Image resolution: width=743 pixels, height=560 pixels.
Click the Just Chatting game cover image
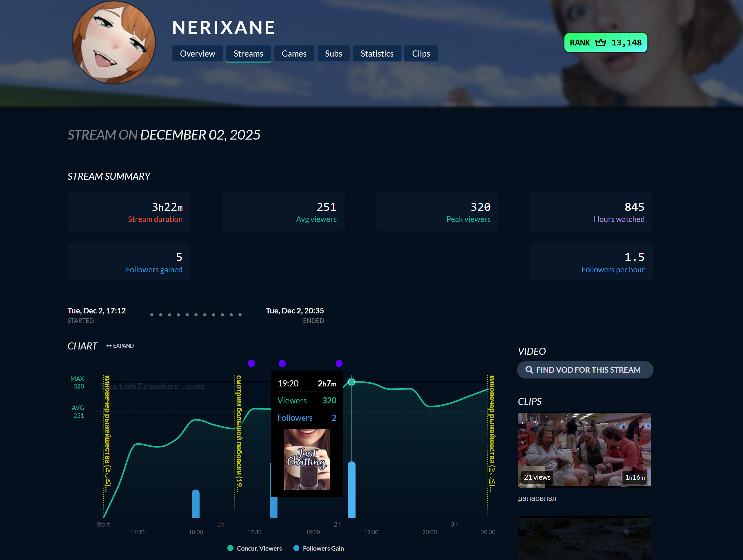click(307, 459)
